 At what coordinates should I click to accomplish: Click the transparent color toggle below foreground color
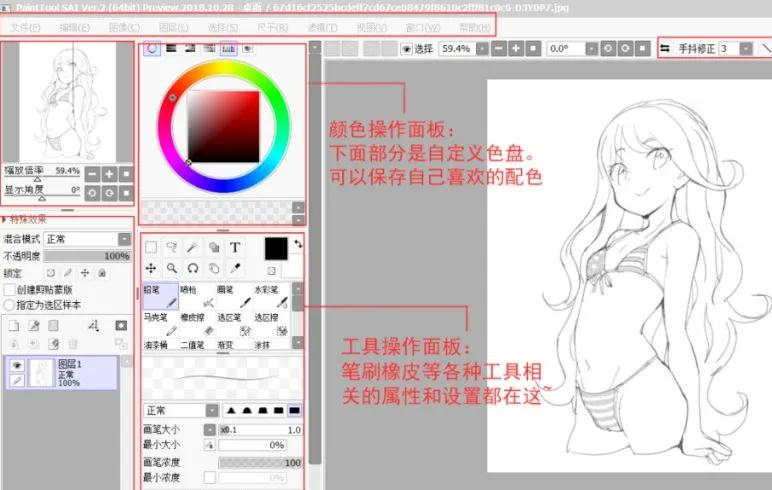point(271,271)
